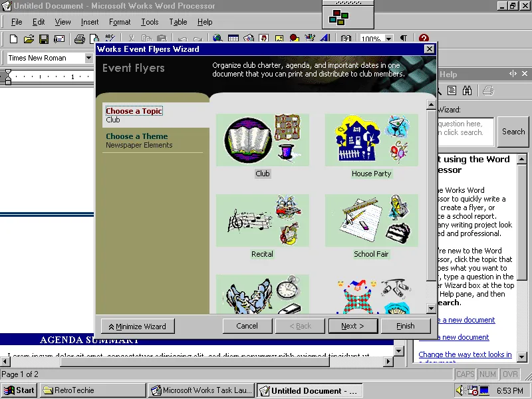Image resolution: width=532 pixels, height=399 pixels.
Task: Open the Table menu
Action: [178, 21]
